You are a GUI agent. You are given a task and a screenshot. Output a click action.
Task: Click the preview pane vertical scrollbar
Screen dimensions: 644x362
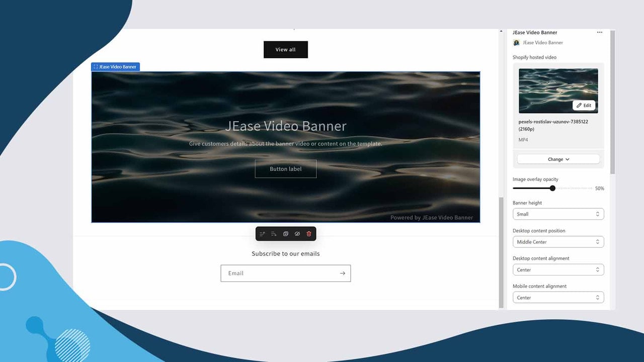click(x=501, y=252)
